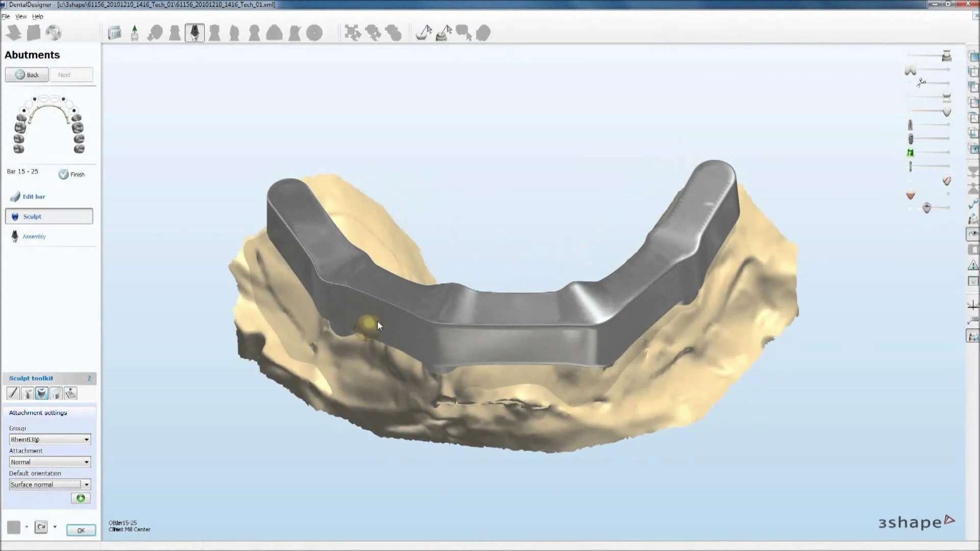Toggle the implant screw visibility slider icon
The height and width of the screenshot is (551, 980).
tap(911, 139)
